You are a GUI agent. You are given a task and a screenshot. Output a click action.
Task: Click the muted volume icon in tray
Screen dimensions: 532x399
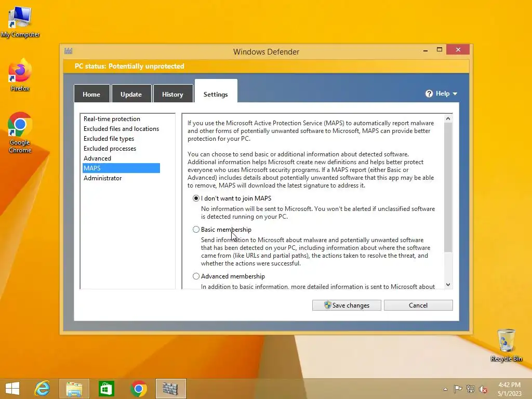pos(483,389)
